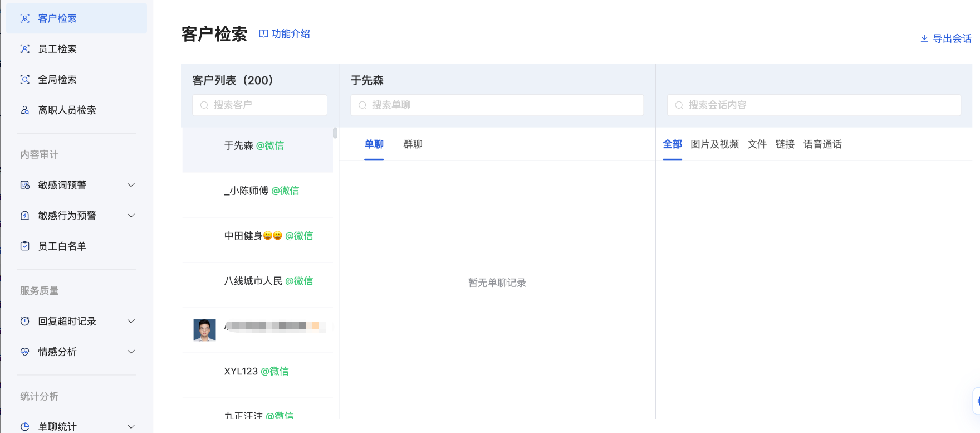This screenshot has height=433, width=980.
Task: Focus the 搜索会话内容 search field
Action: coord(814,105)
